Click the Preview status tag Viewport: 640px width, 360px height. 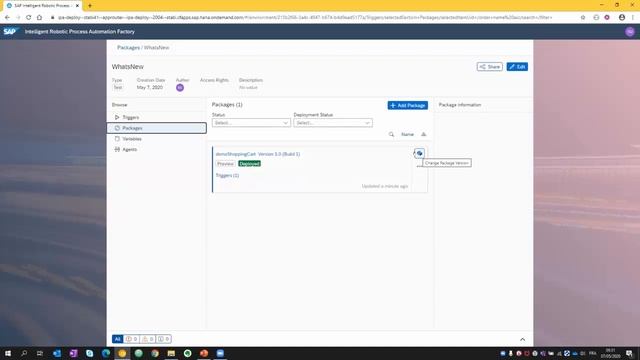[x=225, y=164]
